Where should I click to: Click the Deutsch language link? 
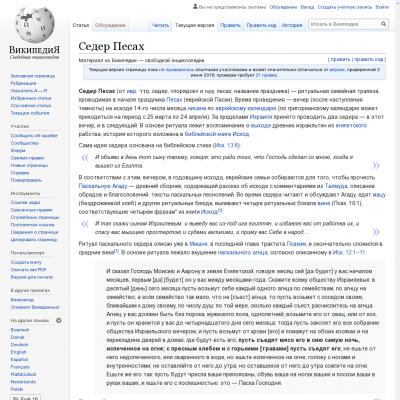(x=19, y=345)
